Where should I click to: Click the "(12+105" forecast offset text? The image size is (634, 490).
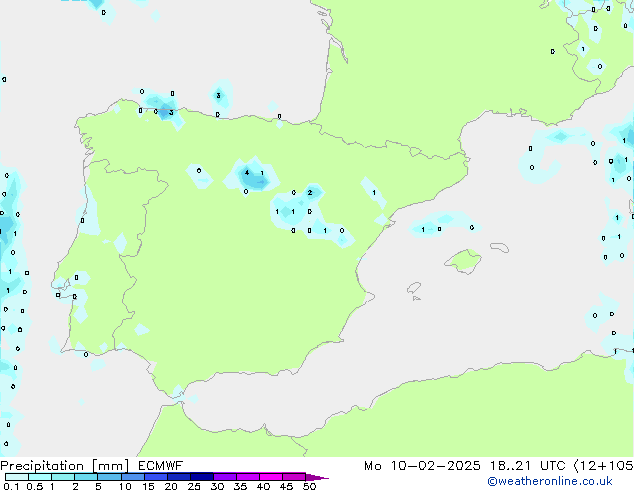(604, 466)
